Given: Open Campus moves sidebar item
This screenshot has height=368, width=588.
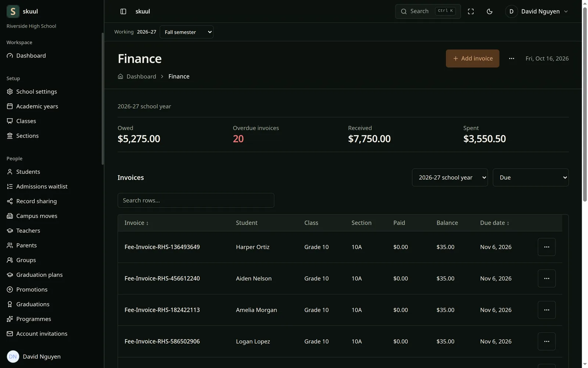Looking at the screenshot, I should point(51,216).
